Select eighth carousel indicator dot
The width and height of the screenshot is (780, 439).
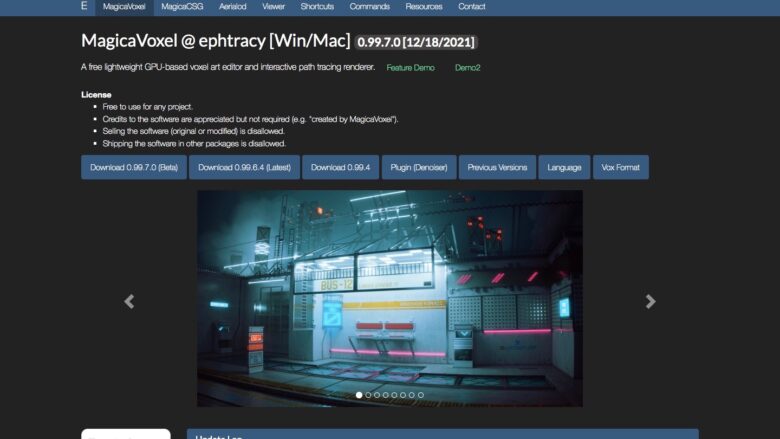click(x=421, y=395)
